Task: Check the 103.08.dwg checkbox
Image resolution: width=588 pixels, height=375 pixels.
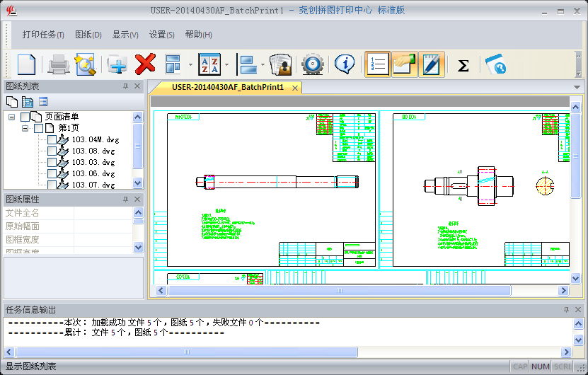Action: point(52,151)
